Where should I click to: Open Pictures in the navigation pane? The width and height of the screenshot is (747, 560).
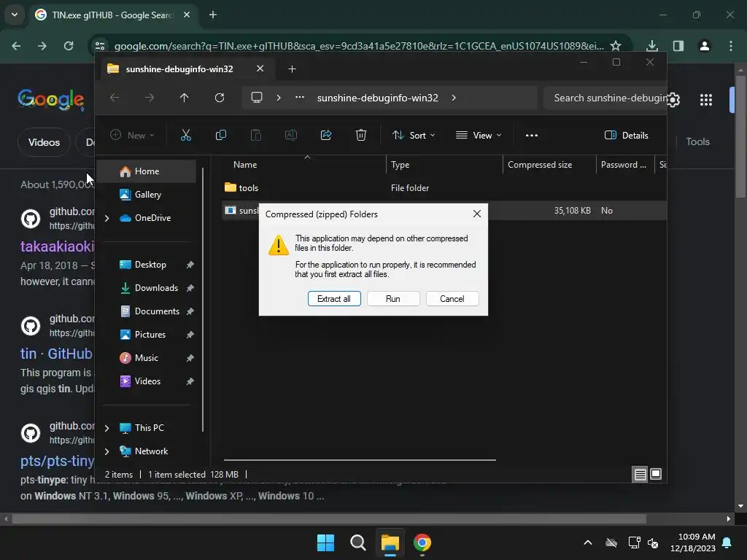150,334
